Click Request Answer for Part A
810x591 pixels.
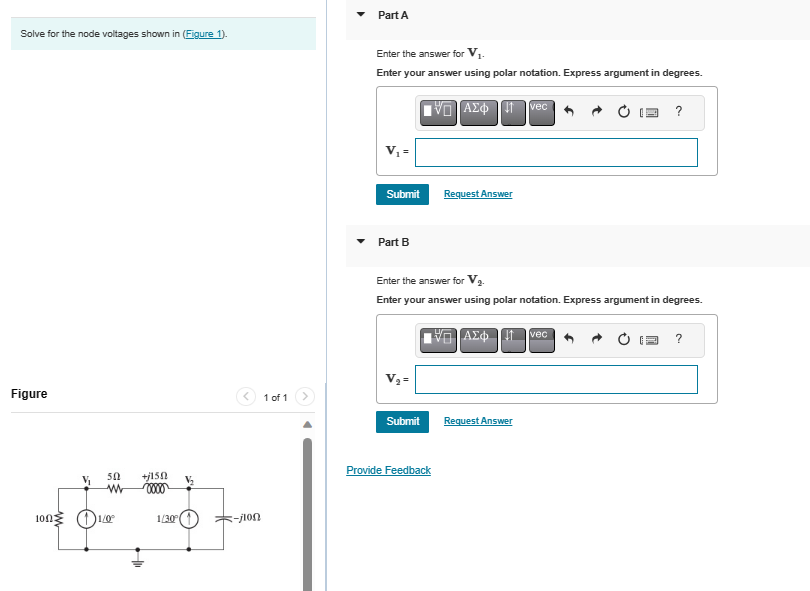477,194
